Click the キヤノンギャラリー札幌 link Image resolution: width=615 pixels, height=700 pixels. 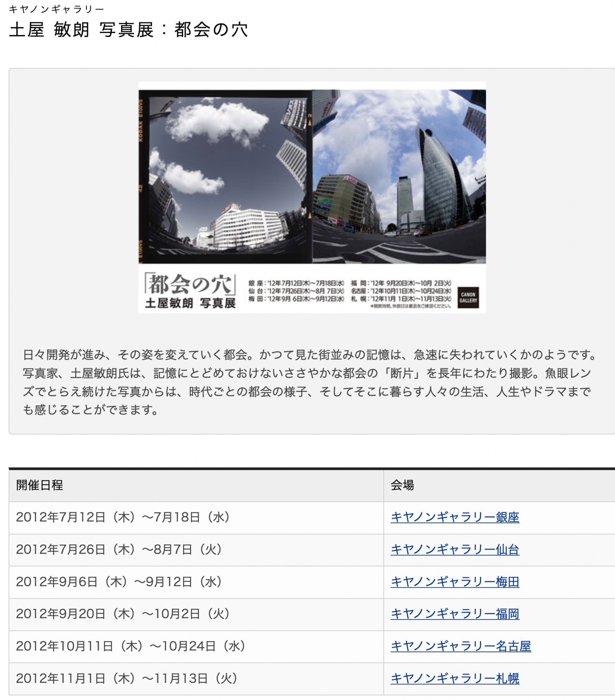click(455, 678)
